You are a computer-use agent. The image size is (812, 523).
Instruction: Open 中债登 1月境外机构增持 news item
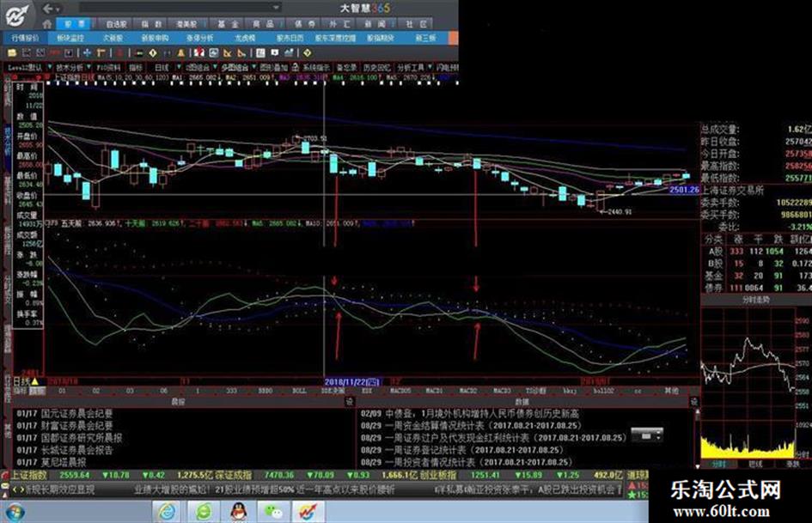[x=470, y=414]
